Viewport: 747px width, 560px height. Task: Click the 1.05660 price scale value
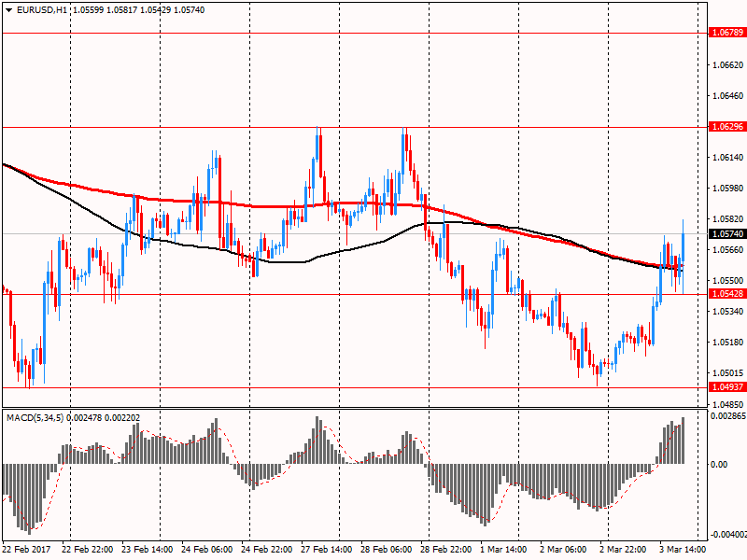coord(728,250)
